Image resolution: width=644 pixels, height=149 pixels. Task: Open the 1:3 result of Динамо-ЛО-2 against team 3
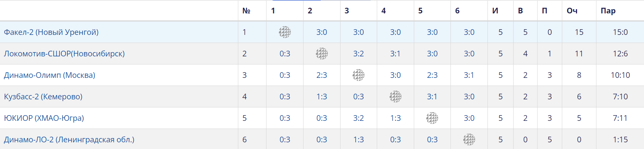point(358,139)
